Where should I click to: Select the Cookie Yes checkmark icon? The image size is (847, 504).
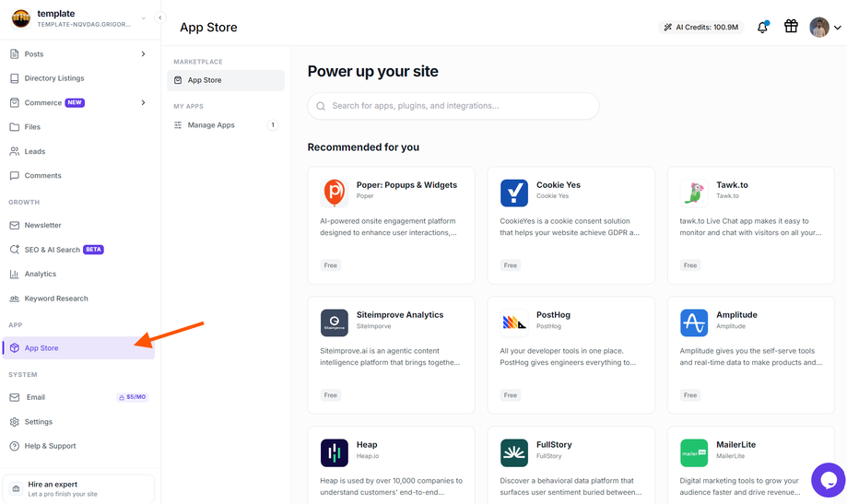(513, 193)
